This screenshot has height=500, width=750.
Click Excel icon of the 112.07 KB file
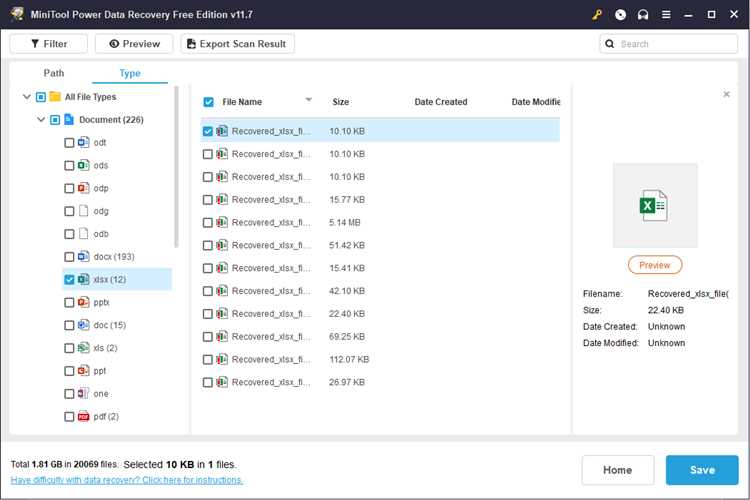click(x=222, y=359)
